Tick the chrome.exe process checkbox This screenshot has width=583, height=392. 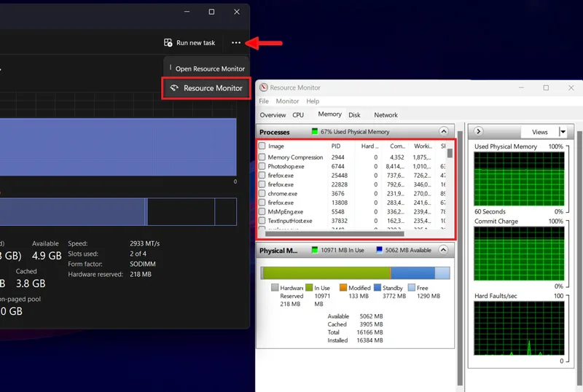coord(262,193)
